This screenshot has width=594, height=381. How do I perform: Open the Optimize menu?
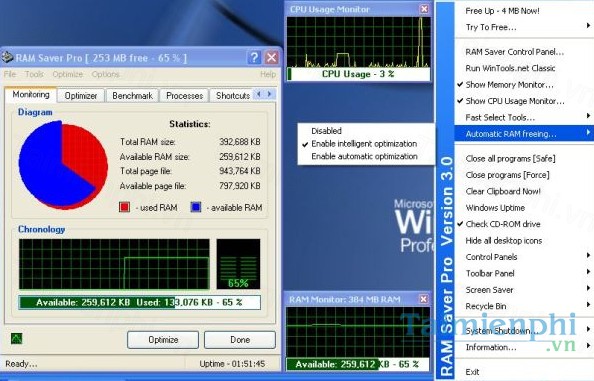[68, 74]
